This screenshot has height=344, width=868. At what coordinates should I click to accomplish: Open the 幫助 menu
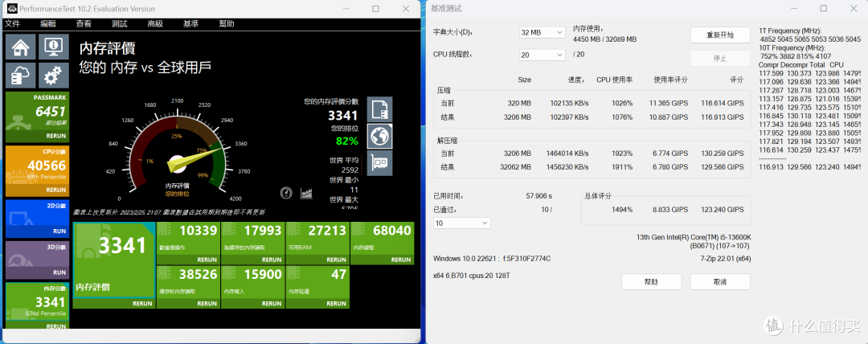pyautogui.click(x=227, y=24)
